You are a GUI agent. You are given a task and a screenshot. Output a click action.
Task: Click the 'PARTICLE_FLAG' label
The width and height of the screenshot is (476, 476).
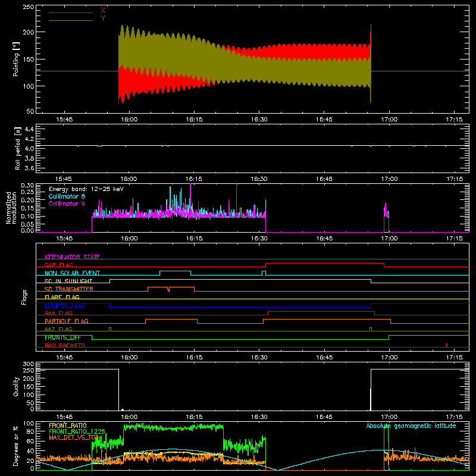click(x=67, y=321)
